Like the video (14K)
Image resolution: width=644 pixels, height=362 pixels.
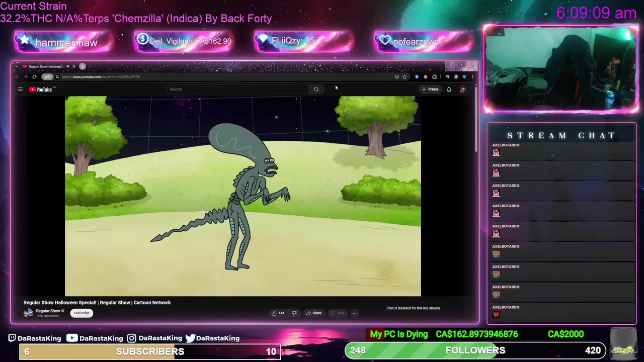click(278, 313)
